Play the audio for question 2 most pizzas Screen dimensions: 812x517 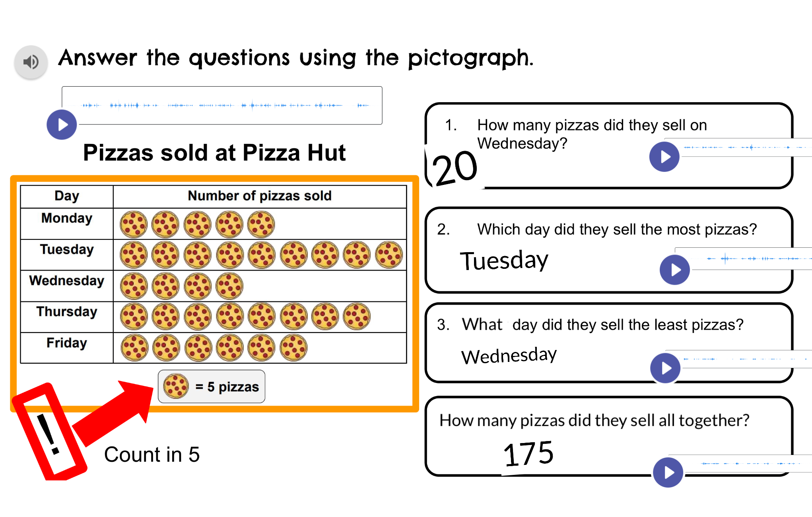pyautogui.click(x=674, y=270)
